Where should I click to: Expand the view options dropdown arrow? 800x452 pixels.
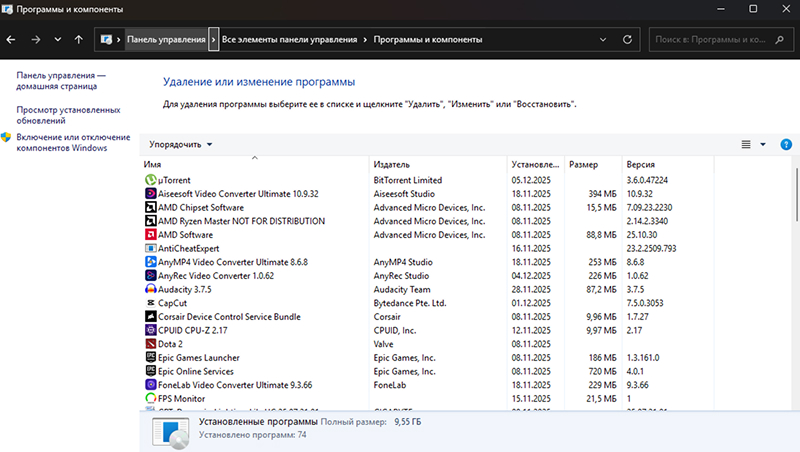(x=763, y=144)
